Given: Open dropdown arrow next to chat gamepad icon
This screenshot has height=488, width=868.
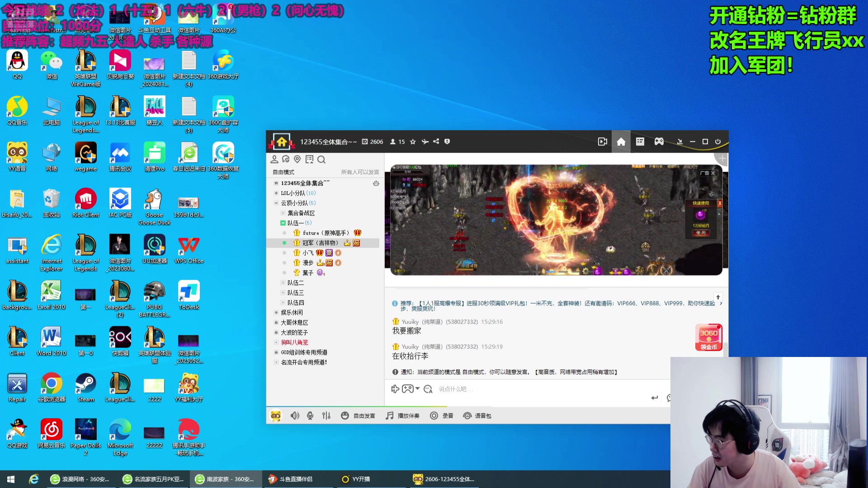Looking at the screenshot, I should point(417,389).
